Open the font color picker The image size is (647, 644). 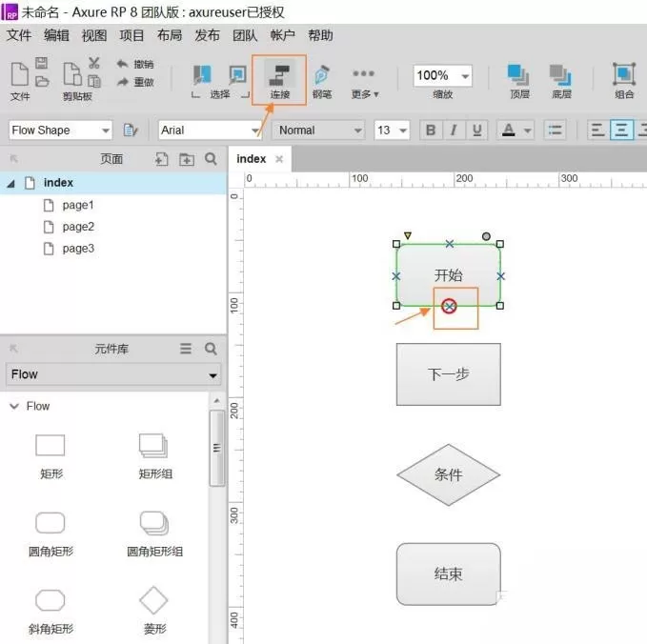[x=515, y=131]
